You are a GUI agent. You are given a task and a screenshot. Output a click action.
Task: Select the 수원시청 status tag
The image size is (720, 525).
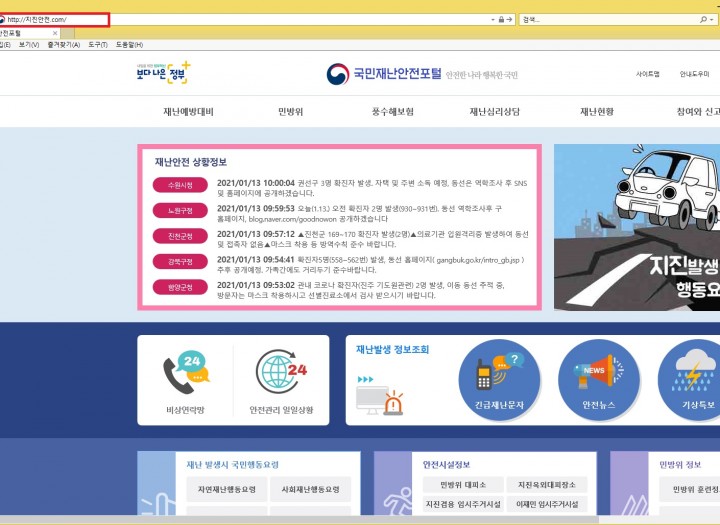pyautogui.click(x=181, y=184)
